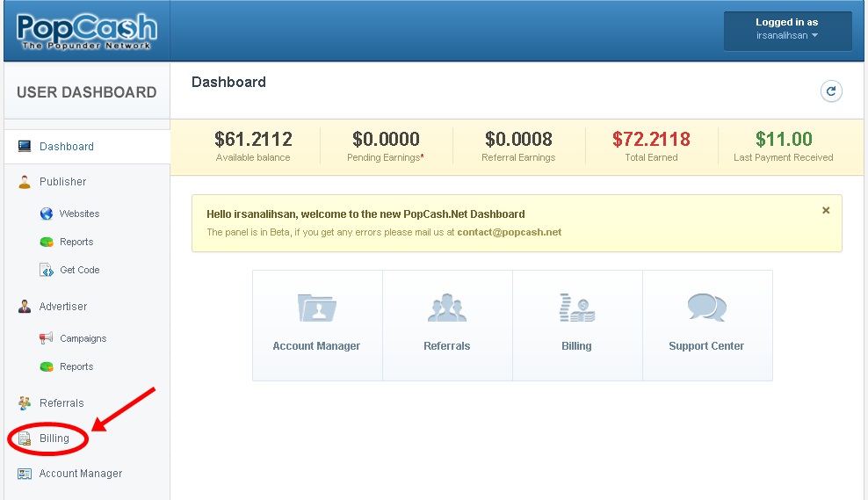
Task: Click the Billing tile label
Action: 577,346
